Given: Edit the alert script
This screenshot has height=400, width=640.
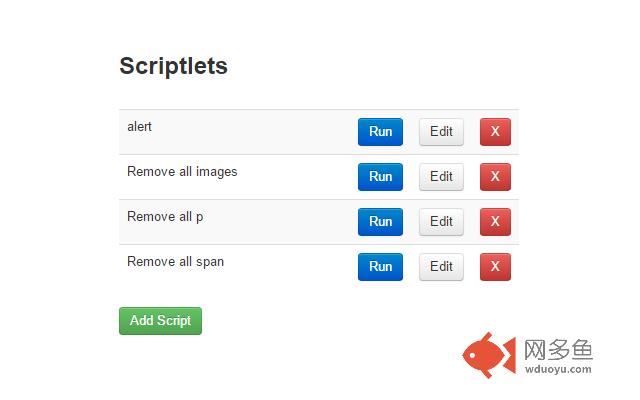Looking at the screenshot, I should 441,132.
